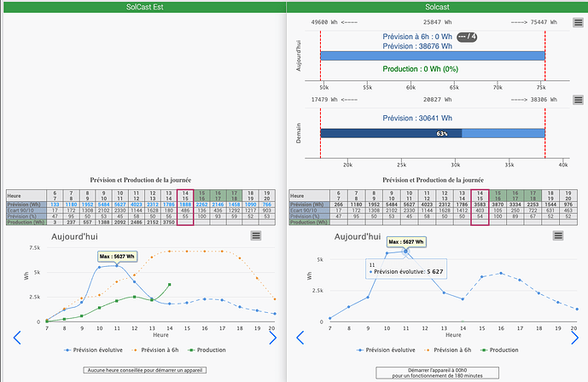The width and height of the screenshot is (588, 382).
Task: Click the Aujourd'hui blue forecast bar
Action: 432,55
